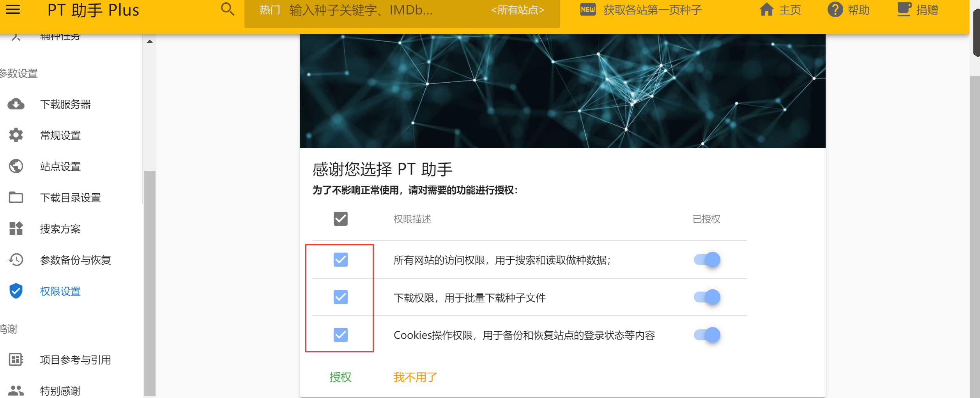Click the orange 我不用了 button
980x398 pixels.
(x=416, y=377)
